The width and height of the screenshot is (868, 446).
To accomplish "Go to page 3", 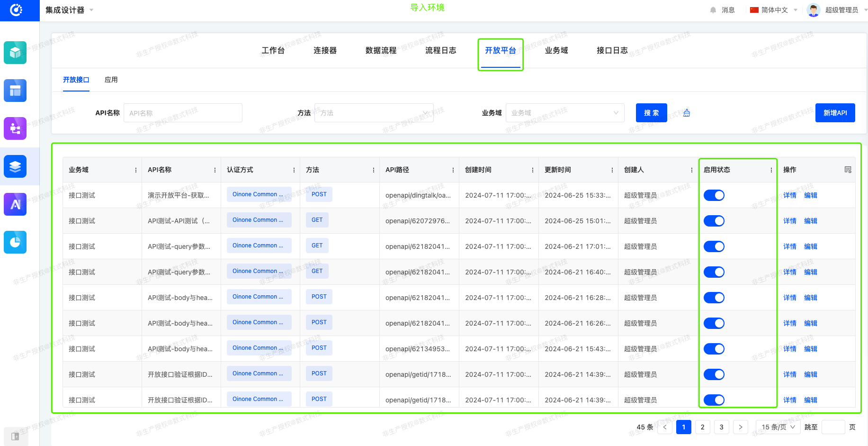I will [722, 427].
